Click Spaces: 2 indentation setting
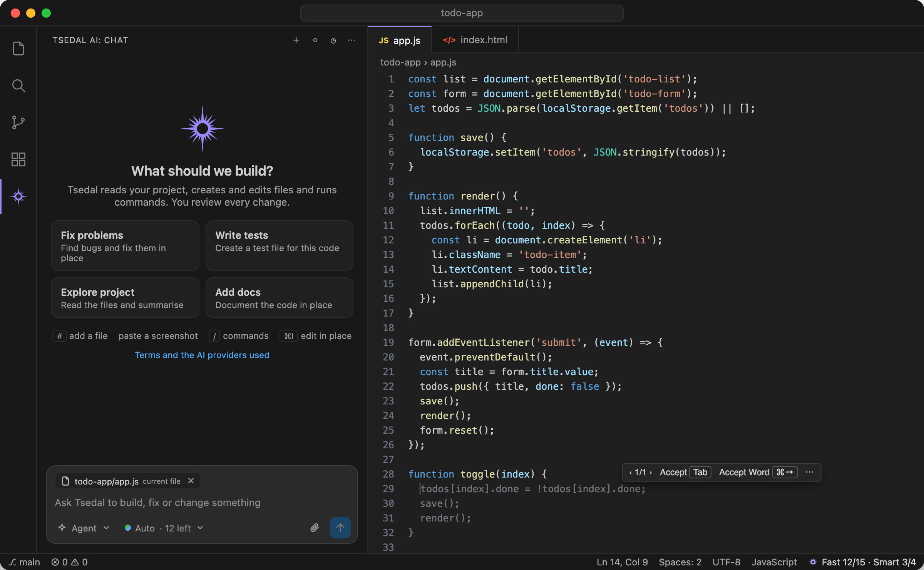924x570 pixels. pos(680,562)
